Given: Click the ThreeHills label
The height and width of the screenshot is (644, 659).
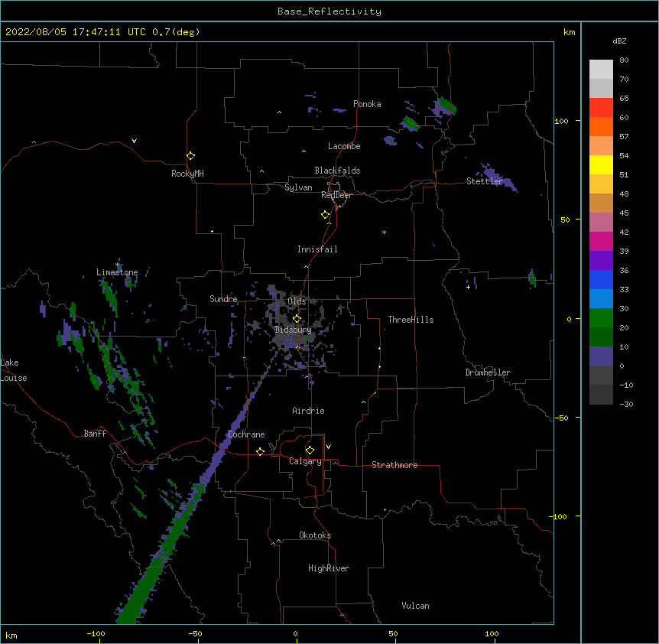Looking at the screenshot, I should pos(411,320).
